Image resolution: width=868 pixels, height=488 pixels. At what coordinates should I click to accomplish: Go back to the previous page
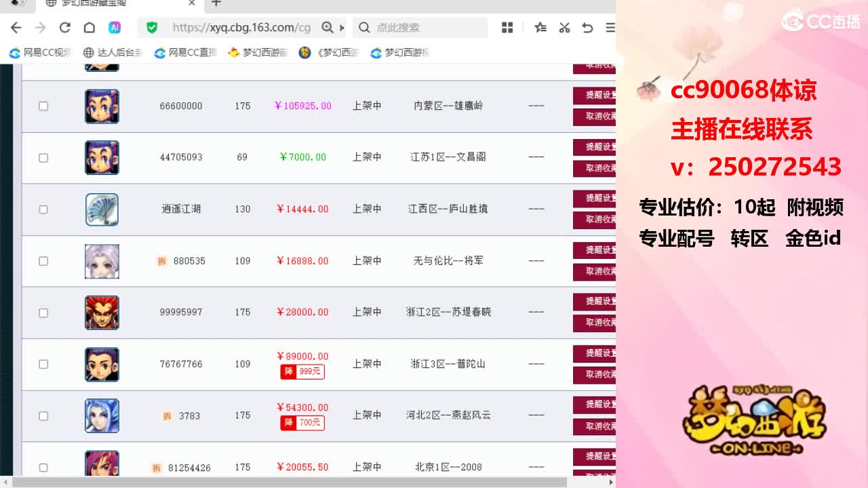pyautogui.click(x=16, y=28)
